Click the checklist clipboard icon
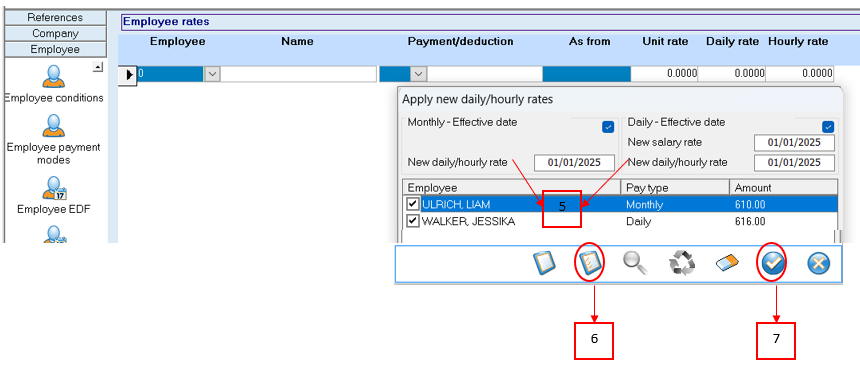 pos(590,264)
